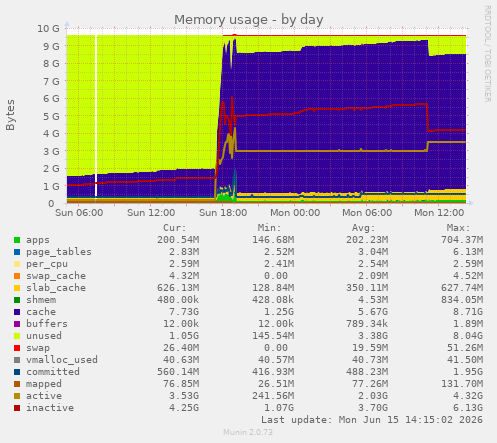Click the apps green legend swatch
This screenshot has width=497, height=443.
(17, 240)
